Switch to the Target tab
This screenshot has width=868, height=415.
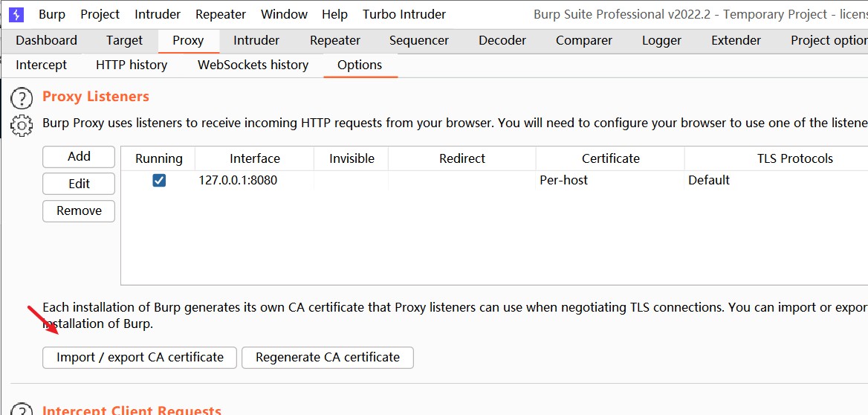125,40
